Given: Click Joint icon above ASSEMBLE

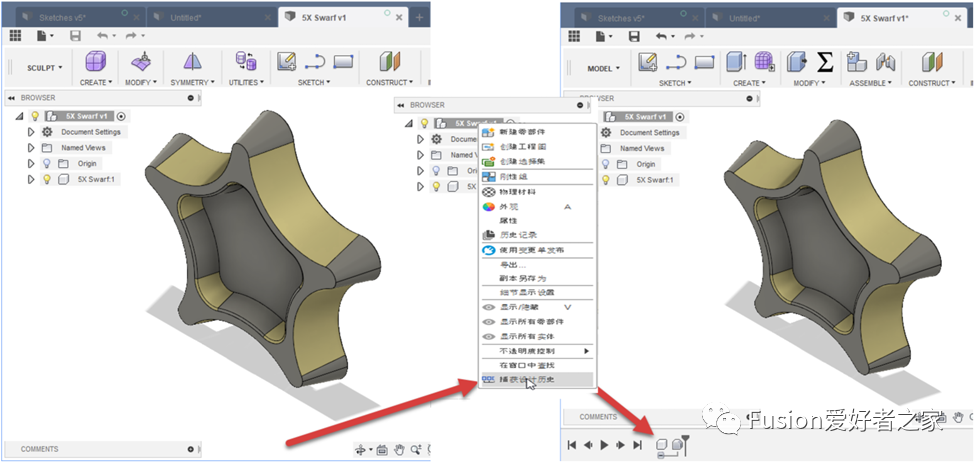Looking at the screenshot, I should (885, 62).
